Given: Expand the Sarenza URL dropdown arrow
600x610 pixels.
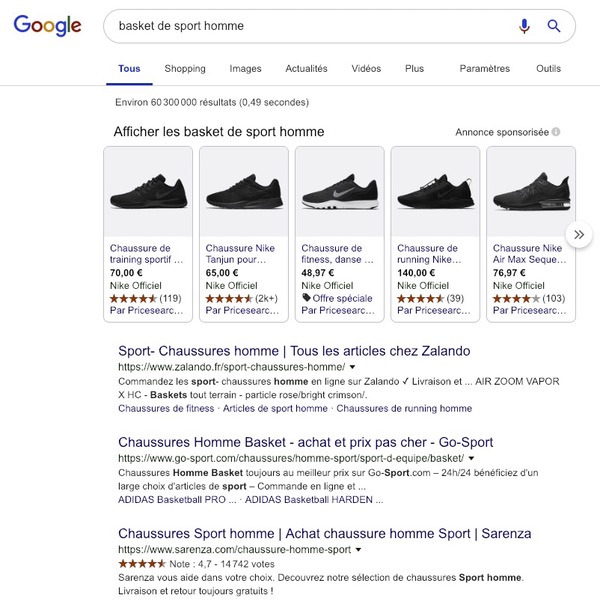Looking at the screenshot, I should [x=358, y=550].
